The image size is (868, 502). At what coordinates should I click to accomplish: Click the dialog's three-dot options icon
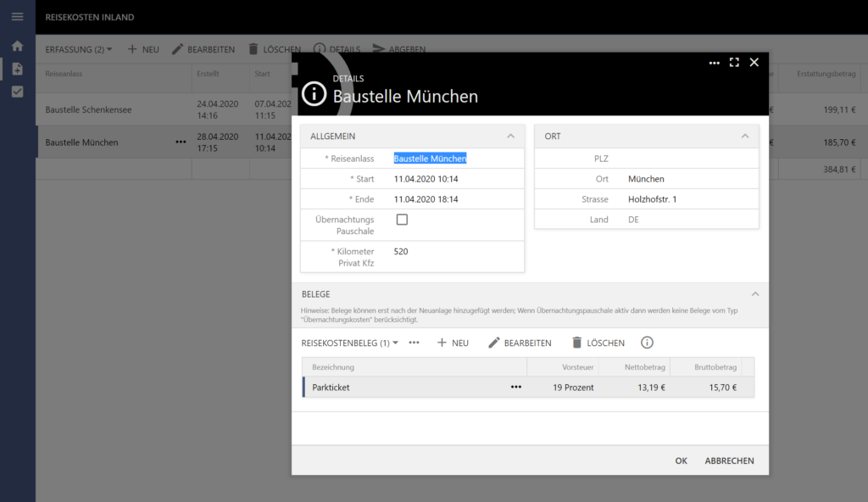tap(714, 63)
